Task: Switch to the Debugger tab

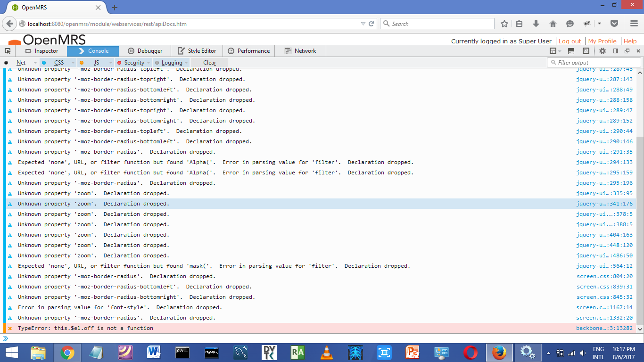Action: click(x=145, y=51)
